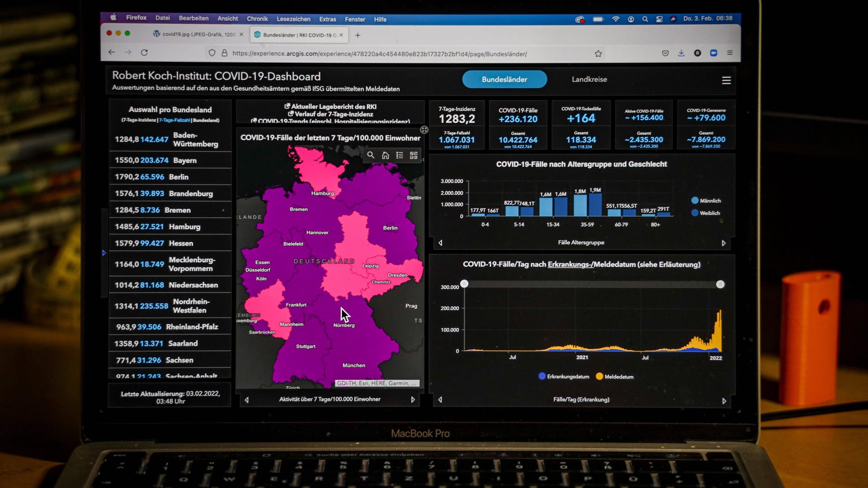Expand the map panel to fullscreen
The width and height of the screenshot is (868, 488).
click(424, 130)
